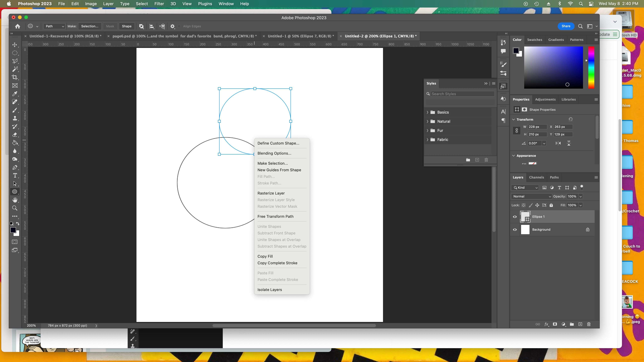Open the Normal blend mode dropdown
The width and height of the screenshot is (644, 362).
pos(531,196)
